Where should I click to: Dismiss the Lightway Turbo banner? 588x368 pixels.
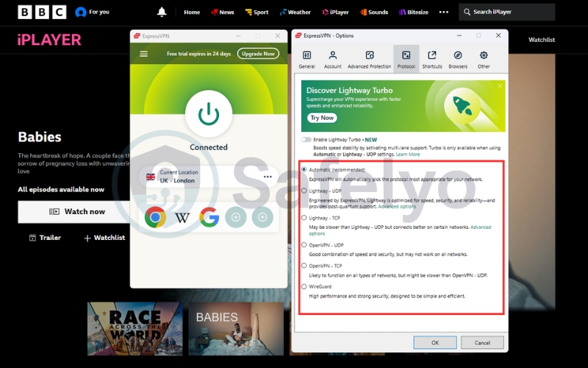click(500, 86)
